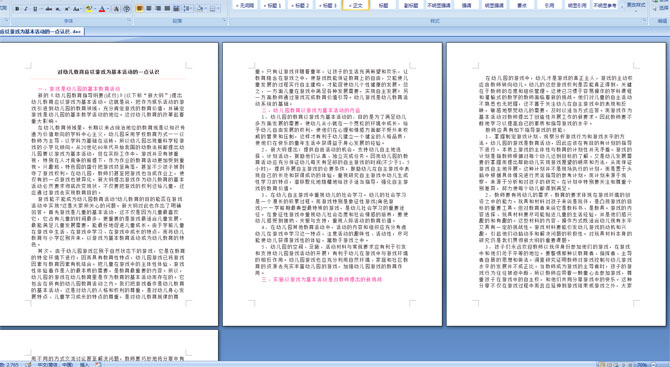The image size is (670, 367).
Task: Apply the 标题 1 style
Action: click(273, 5)
